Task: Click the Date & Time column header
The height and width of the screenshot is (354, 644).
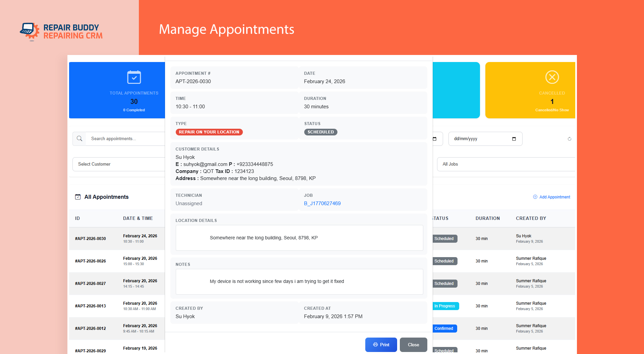Action: (138, 218)
